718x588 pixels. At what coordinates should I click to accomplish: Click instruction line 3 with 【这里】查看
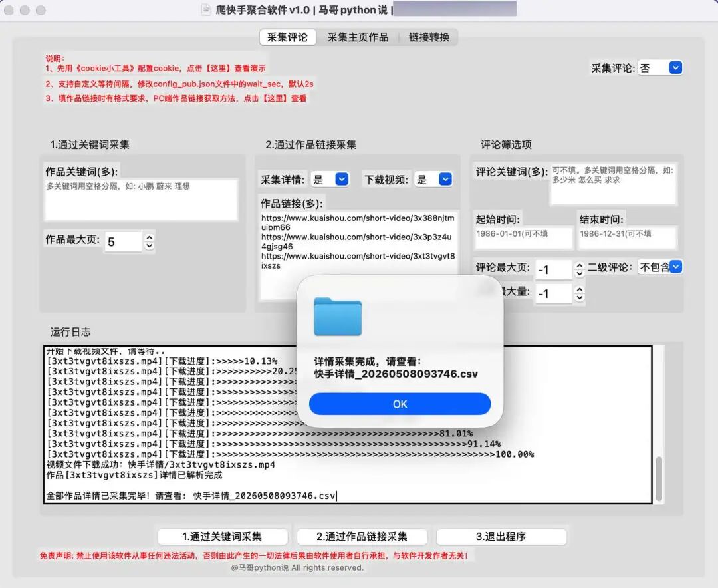tap(176, 98)
